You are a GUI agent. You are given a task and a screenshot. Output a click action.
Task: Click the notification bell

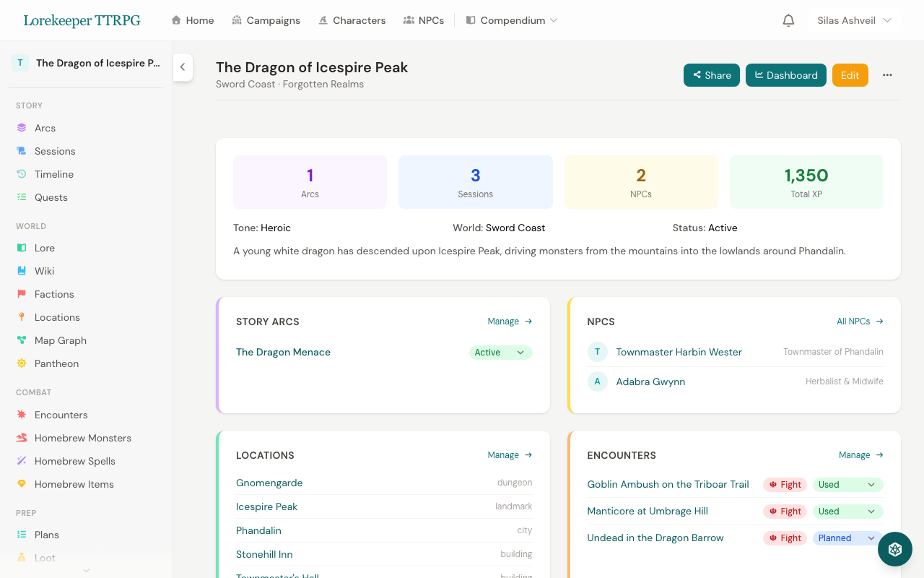[x=788, y=20]
